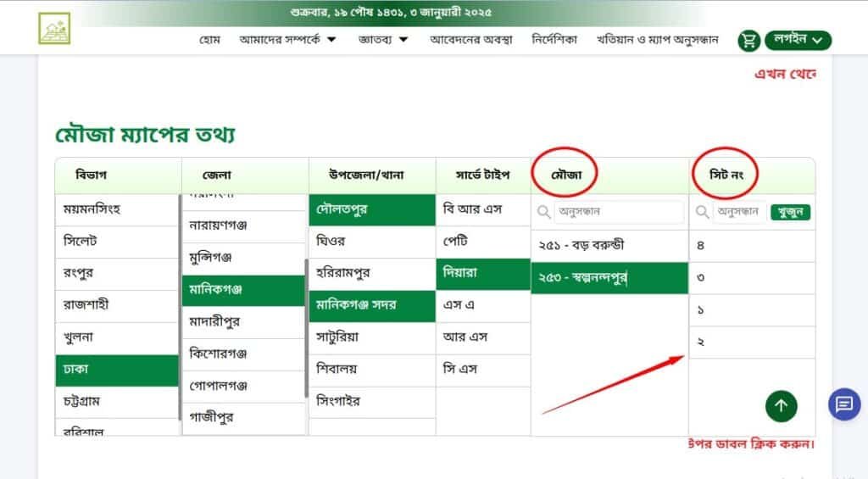This screenshot has width=868, height=479.
Task: Open নির্দেশিকা menu item
Action: click(x=554, y=39)
